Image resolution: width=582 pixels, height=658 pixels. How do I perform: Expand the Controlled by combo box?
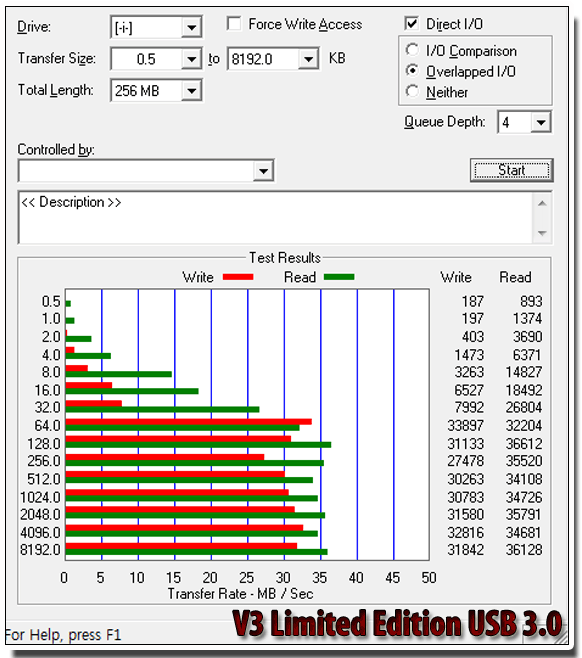tap(264, 171)
